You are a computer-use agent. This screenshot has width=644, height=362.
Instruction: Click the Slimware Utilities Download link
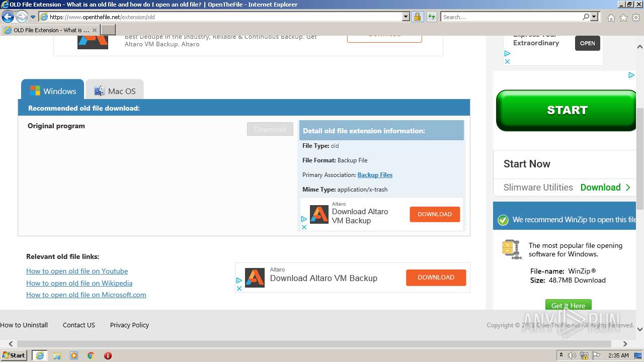605,188
